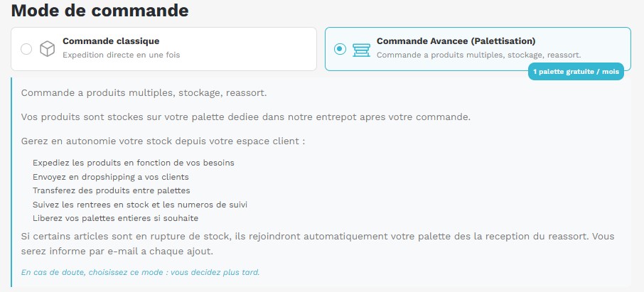Click the 'Envoyez en dropshipping' list item
The width and height of the screenshot is (644, 292).
click(111, 176)
